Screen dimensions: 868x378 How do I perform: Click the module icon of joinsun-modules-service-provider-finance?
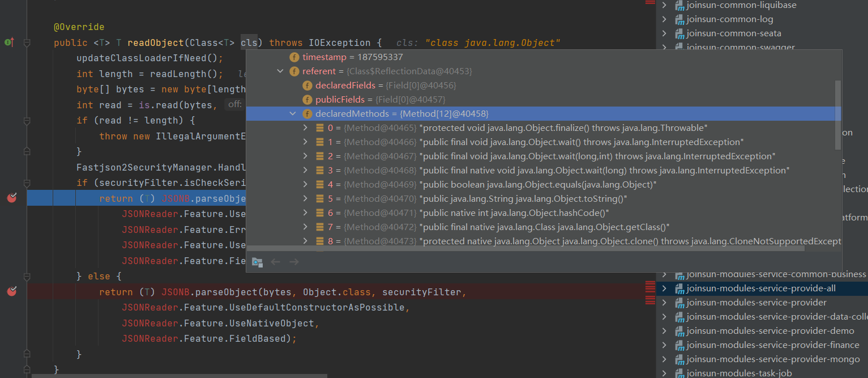pyautogui.click(x=680, y=345)
